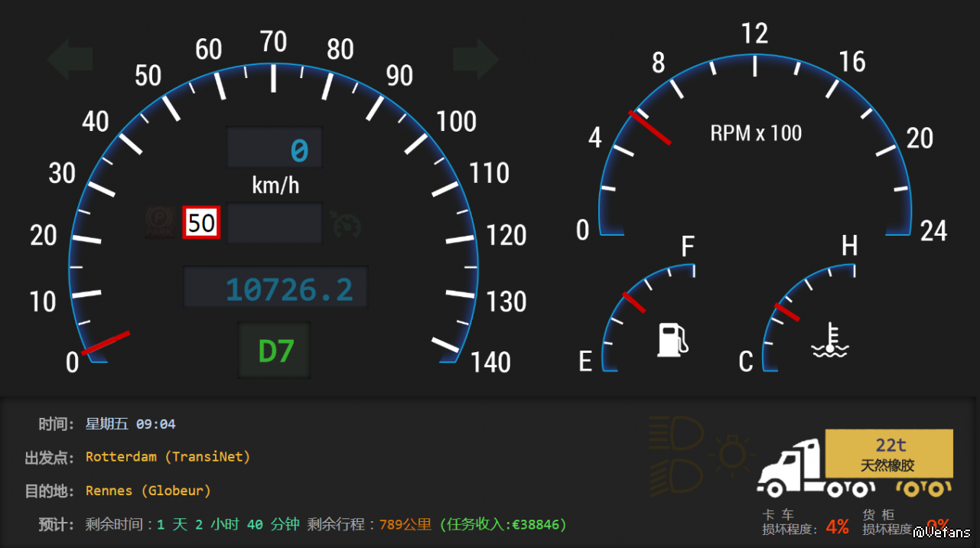Click the D7 gear indicator
This screenshot has height=548, width=980.
(x=275, y=351)
